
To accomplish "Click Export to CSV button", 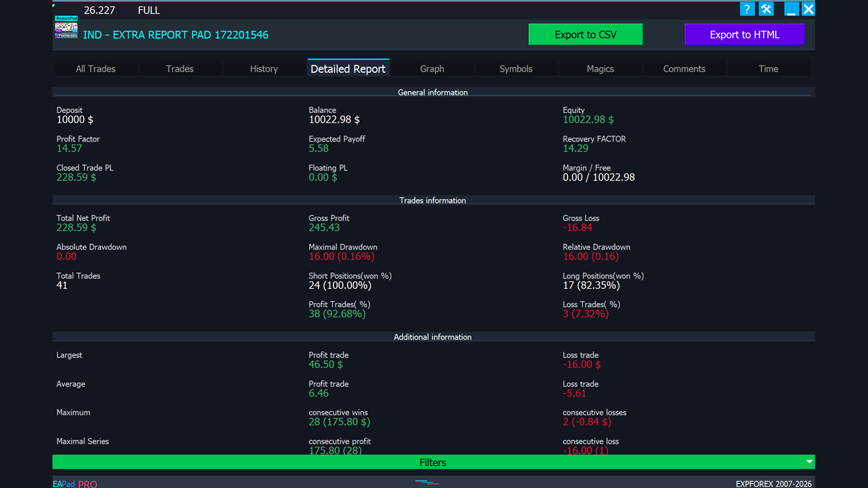I will 585,35.
